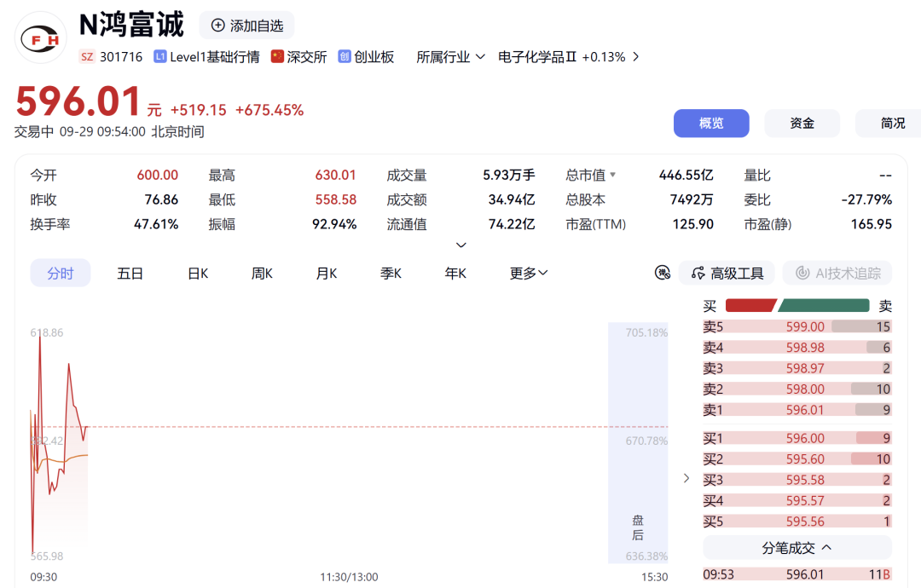
Task: Click the intraday price chart line
Action: click(59, 444)
